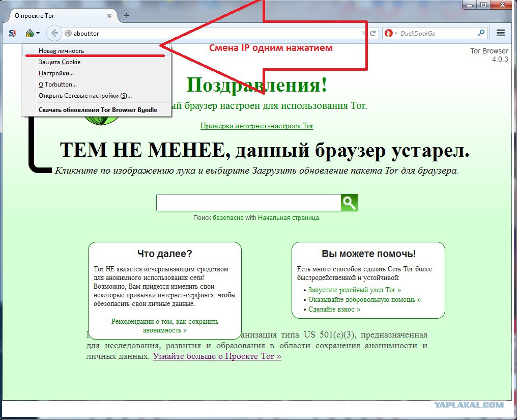
Task: Click the 'Поздравления!' heading
Action: (x=257, y=85)
